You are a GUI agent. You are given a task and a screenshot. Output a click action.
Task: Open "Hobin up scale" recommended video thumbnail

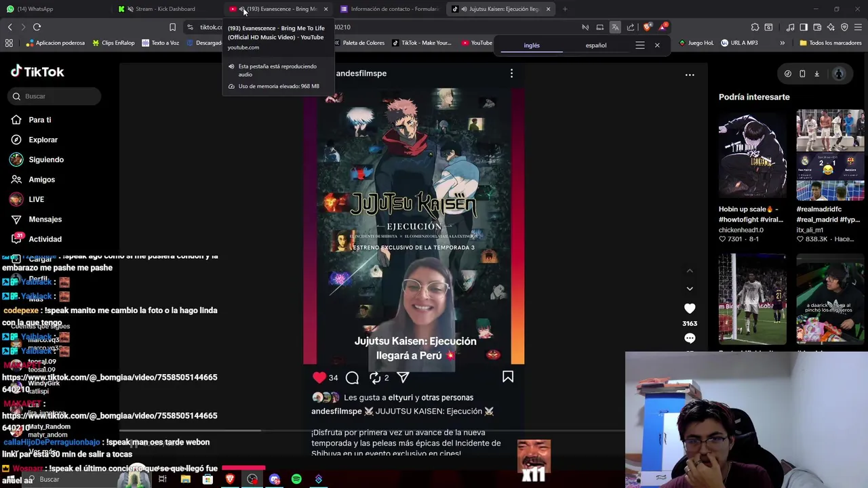coord(753,154)
